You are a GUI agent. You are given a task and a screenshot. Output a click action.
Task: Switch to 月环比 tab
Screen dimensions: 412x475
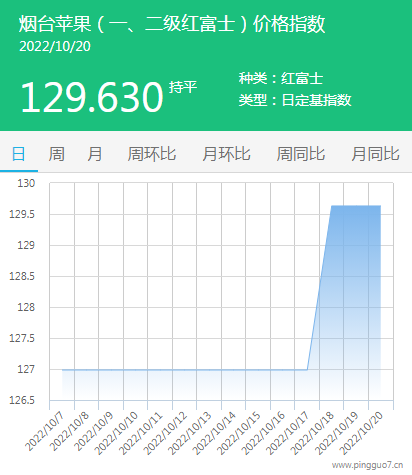tap(226, 154)
